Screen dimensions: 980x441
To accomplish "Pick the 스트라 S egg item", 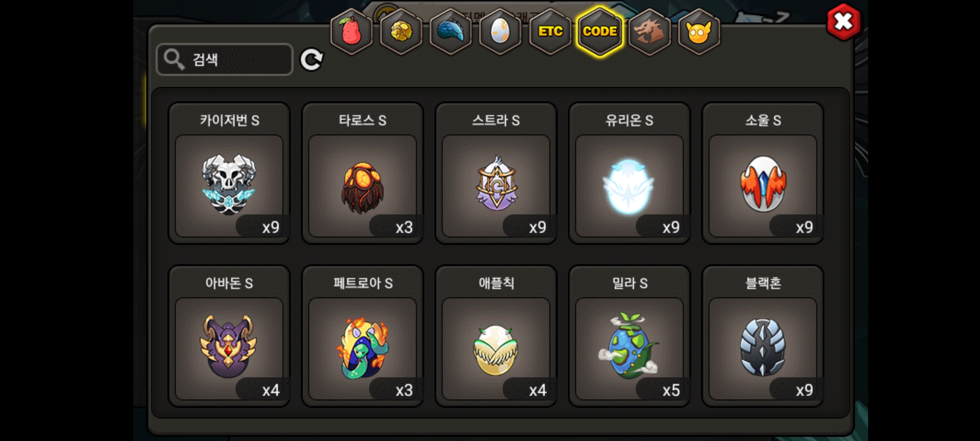I will coord(496,173).
